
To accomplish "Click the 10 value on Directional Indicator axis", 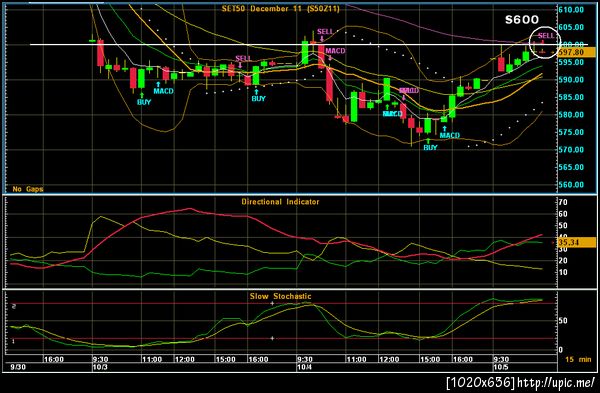I will pos(563,272).
